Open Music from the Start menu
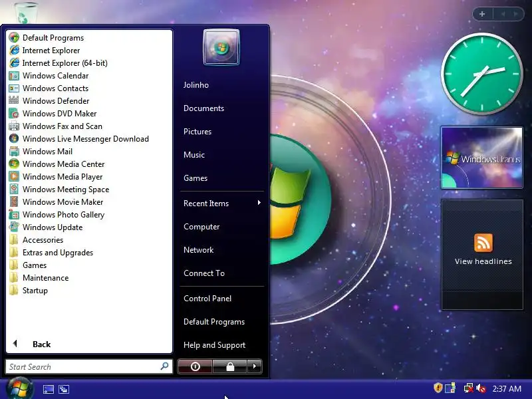 coord(194,155)
